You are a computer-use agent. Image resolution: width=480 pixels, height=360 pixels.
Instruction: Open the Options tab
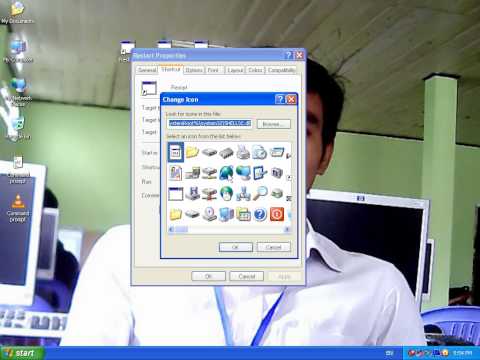(x=194, y=70)
